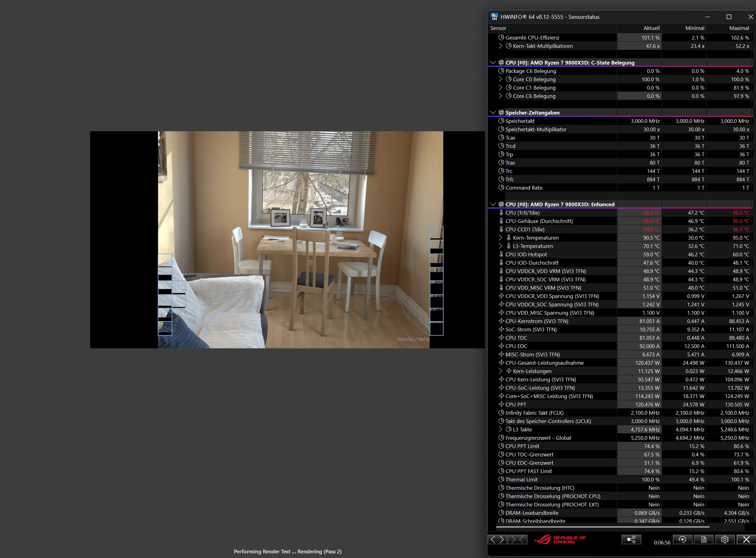The height and width of the screenshot is (558, 756).
Task: Expand Core C0 Belegung entry
Action: click(500, 79)
